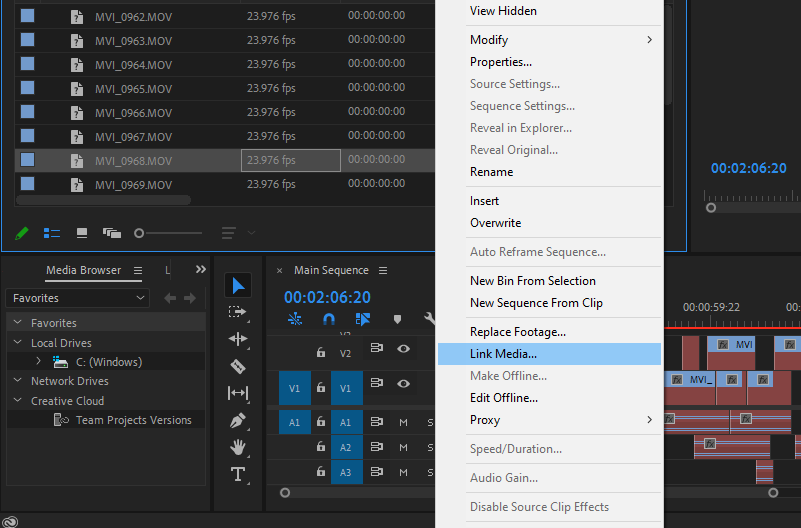Select the Pen tool
Screen dimensions: 801x528
238,420
